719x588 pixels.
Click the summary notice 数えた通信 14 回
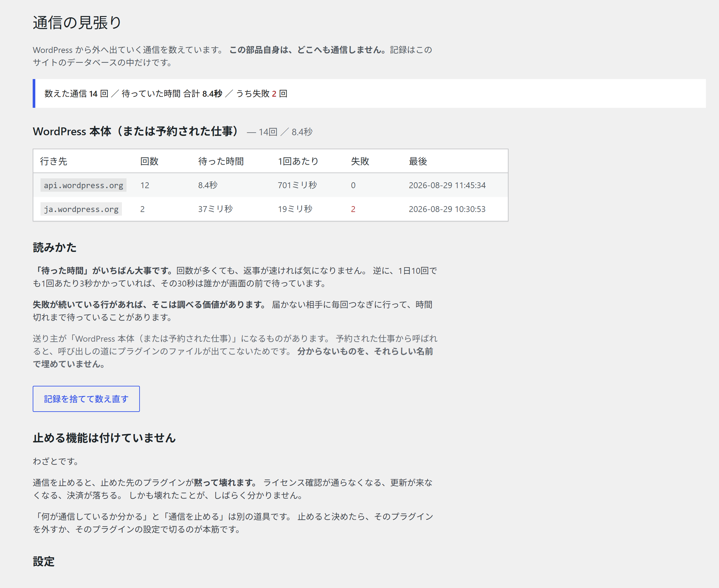pos(369,93)
